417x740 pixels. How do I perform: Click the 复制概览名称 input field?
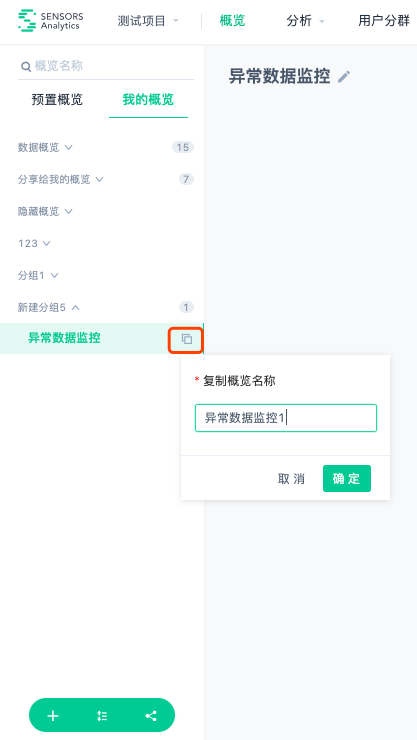coord(286,418)
